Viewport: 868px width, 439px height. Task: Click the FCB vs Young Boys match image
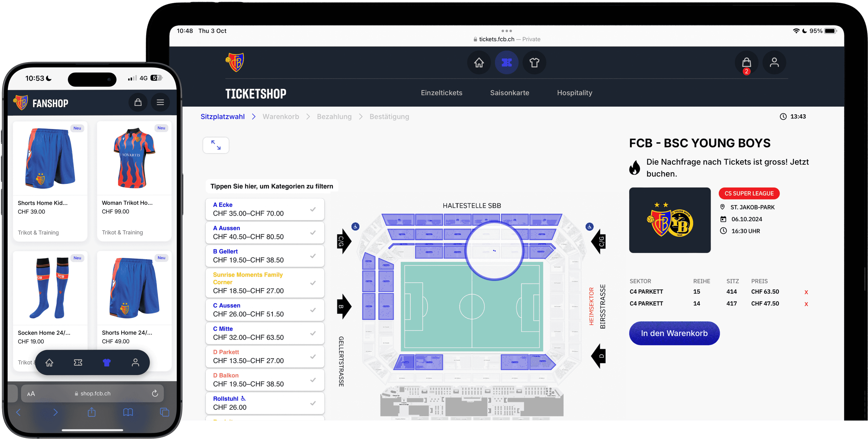pyautogui.click(x=670, y=220)
